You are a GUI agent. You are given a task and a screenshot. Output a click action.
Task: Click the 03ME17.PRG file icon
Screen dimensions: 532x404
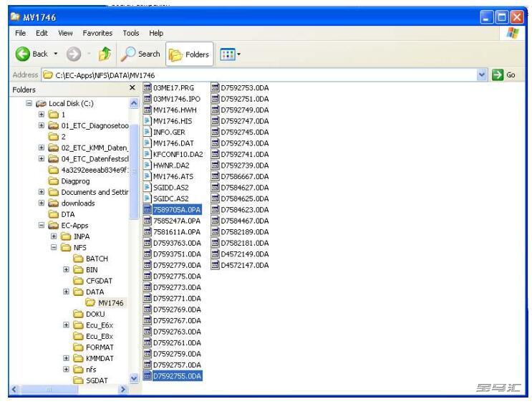coord(147,87)
